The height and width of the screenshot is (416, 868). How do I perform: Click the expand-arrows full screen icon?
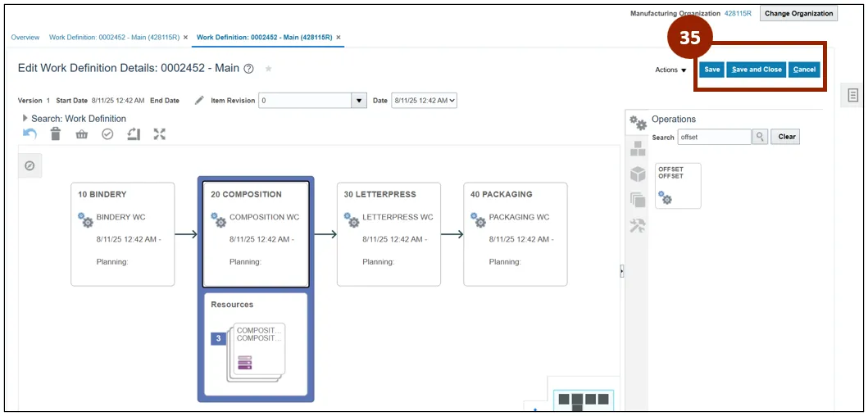click(160, 134)
